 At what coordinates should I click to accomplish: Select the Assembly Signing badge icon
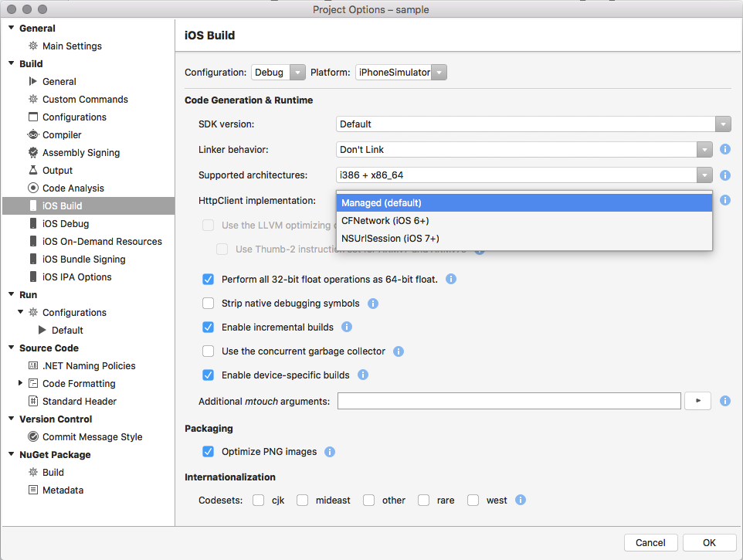33,153
